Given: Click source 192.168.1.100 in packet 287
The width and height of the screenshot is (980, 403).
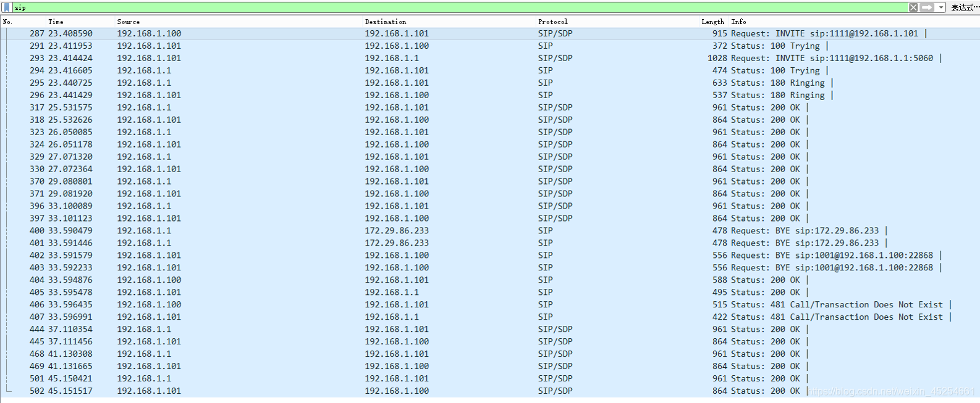Looking at the screenshot, I should point(149,33).
